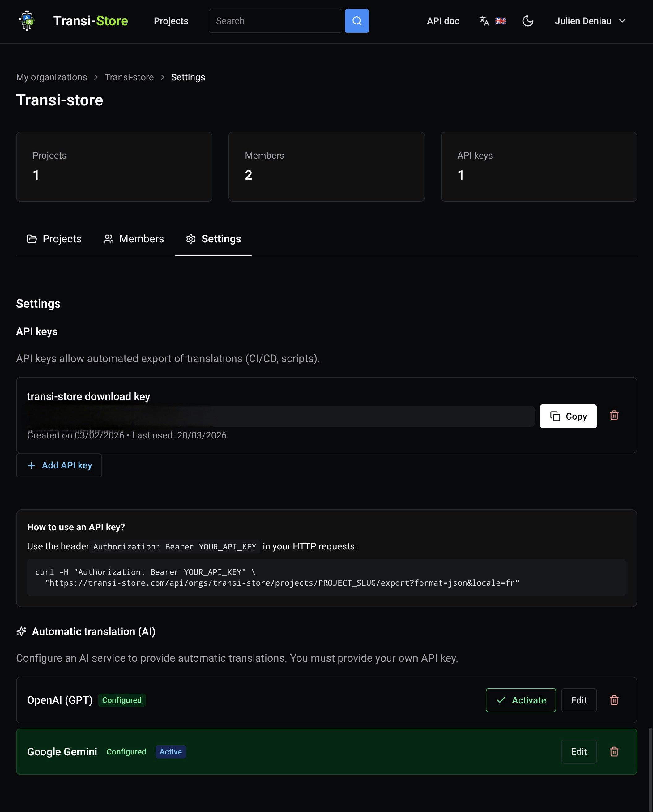Image resolution: width=653 pixels, height=812 pixels.
Task: Click the UK flag language dropdown
Action: (500, 21)
